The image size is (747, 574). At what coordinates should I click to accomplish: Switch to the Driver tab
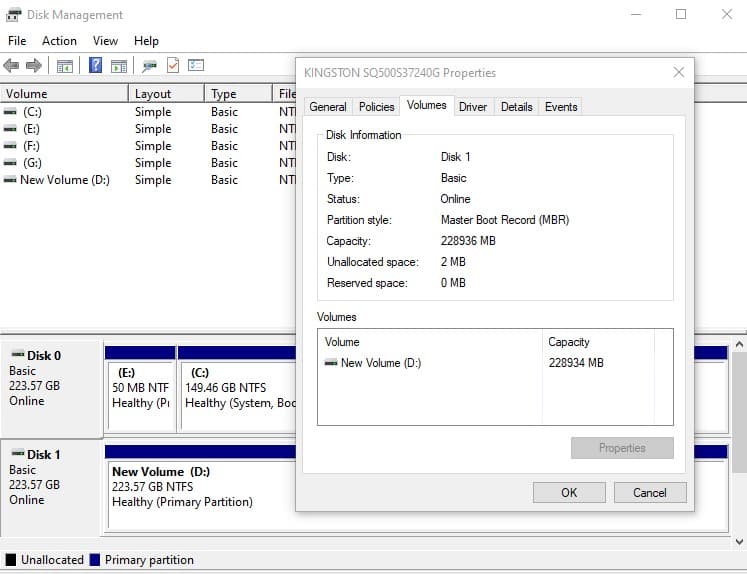473,107
